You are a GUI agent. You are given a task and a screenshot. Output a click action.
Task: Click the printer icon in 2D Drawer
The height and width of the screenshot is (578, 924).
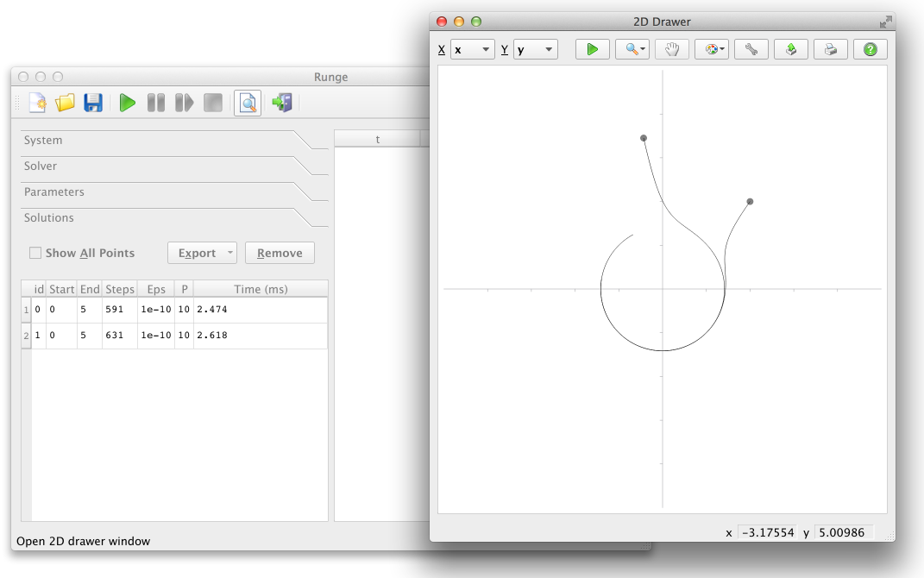pos(831,49)
